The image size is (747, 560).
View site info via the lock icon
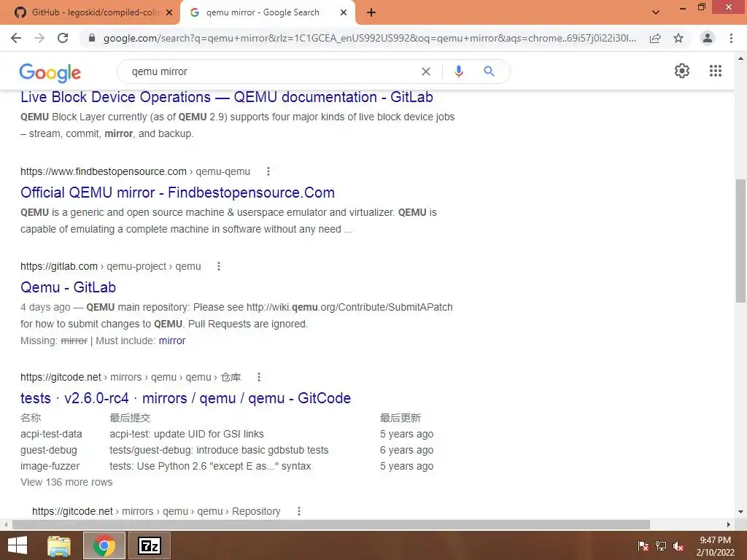coord(92,38)
